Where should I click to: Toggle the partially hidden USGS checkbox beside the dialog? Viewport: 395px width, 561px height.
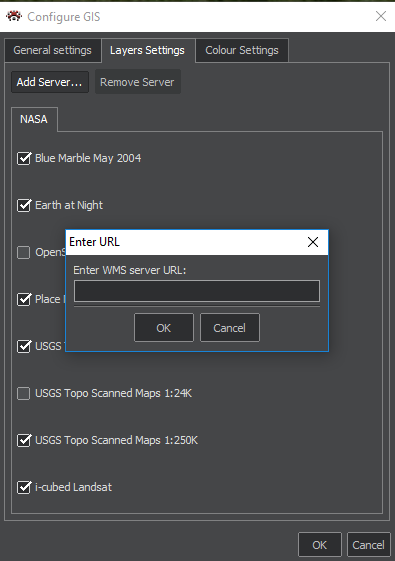click(24, 346)
